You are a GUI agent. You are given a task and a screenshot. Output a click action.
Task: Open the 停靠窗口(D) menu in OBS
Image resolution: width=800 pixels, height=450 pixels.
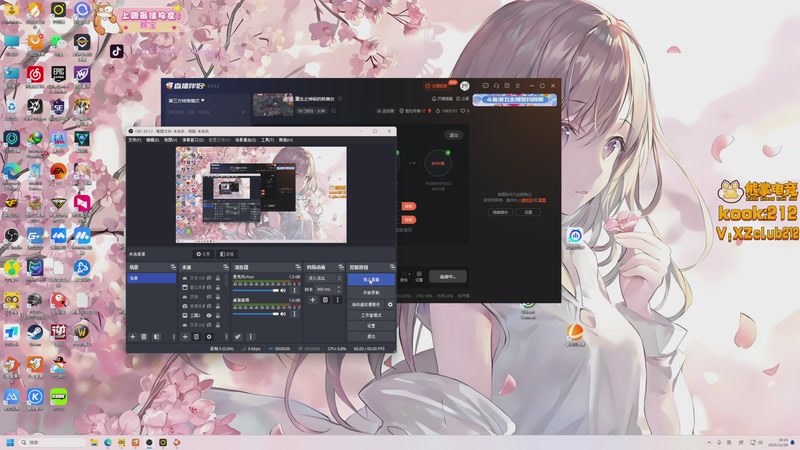tap(193, 140)
